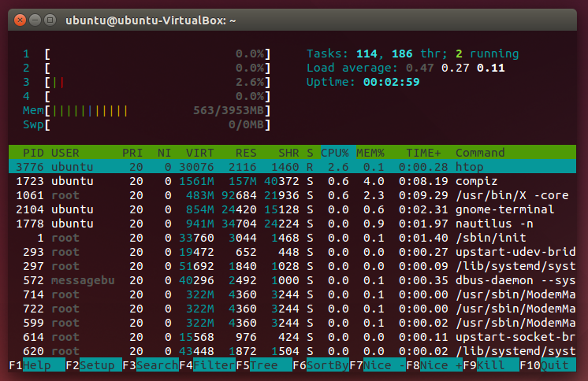Image resolution: width=588 pixels, height=381 pixels.
Task: Open the F6 SortBy option
Action: coord(321,365)
